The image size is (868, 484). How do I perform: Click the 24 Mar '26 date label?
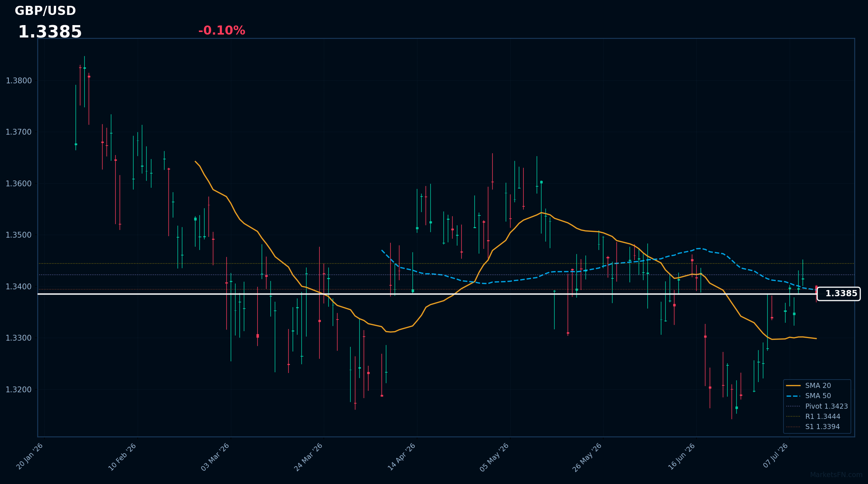coord(309,457)
